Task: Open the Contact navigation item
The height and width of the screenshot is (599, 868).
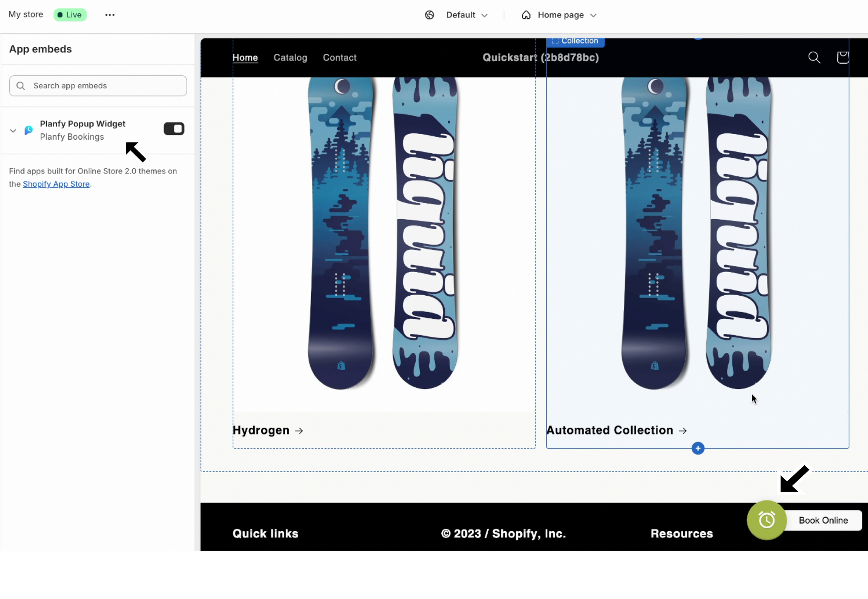Action: point(340,58)
